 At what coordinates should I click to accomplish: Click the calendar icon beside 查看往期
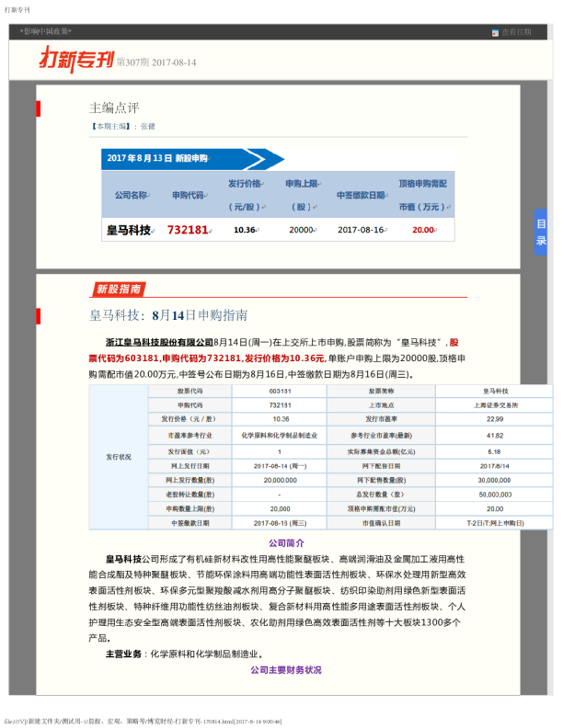(x=495, y=32)
